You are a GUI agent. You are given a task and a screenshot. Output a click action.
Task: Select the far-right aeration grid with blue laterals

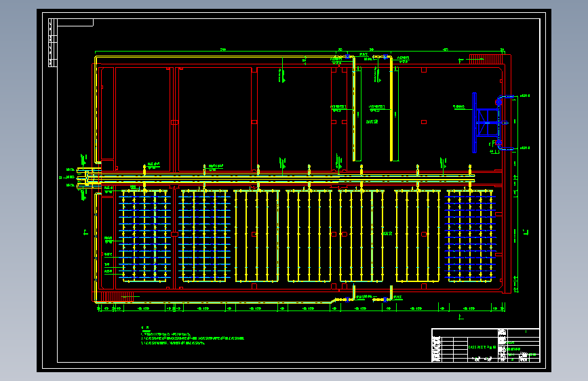click(470, 236)
